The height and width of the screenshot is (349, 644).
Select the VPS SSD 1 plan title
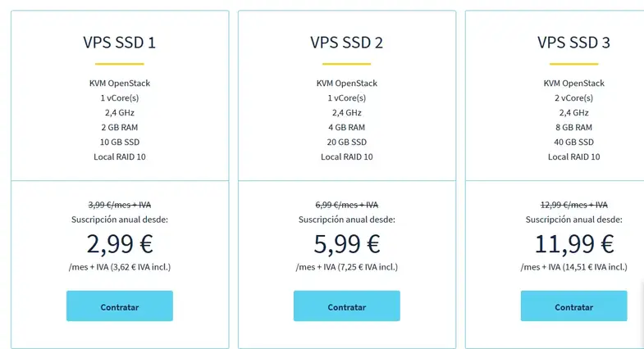tap(120, 43)
